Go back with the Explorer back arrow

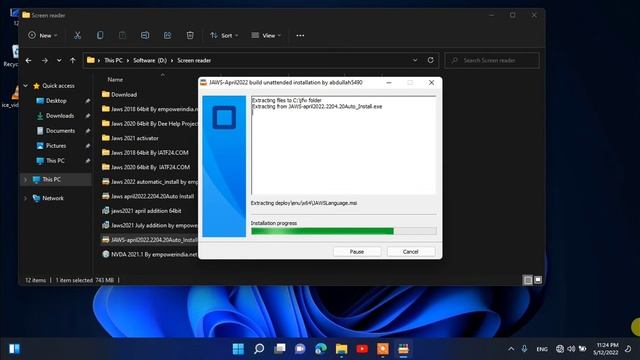[x=29, y=60]
